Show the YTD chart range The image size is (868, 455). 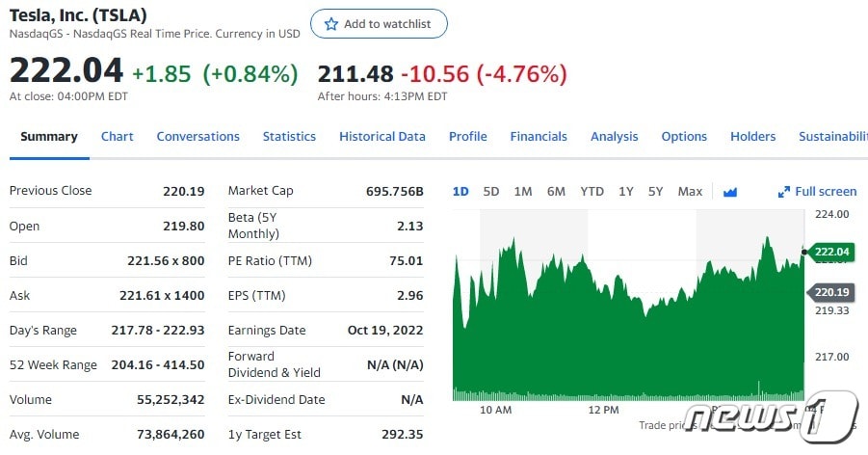pyautogui.click(x=592, y=192)
